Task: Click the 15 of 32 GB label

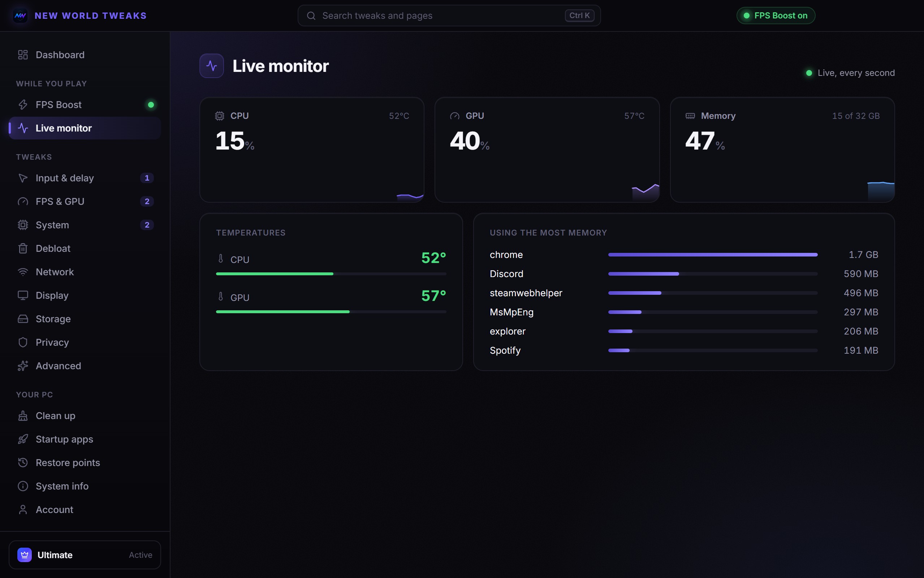Action: (856, 116)
